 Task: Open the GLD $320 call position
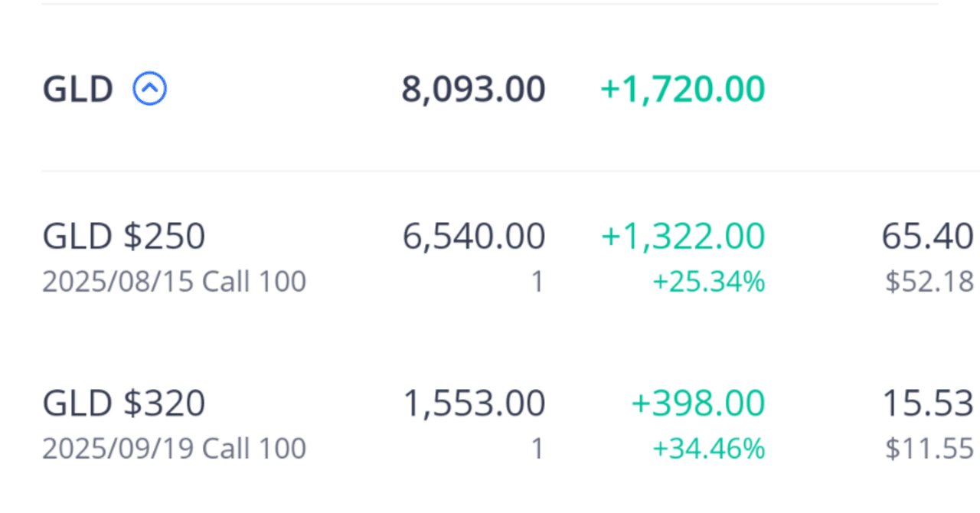pos(124,404)
